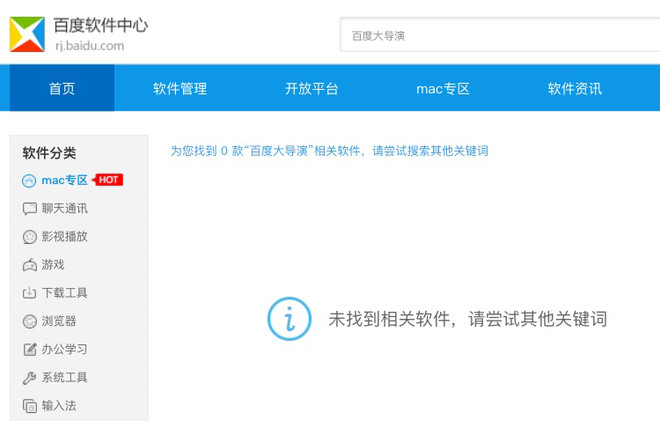The height and width of the screenshot is (421, 660).
Task: Click the Baidu Software Center logo icon
Action: click(27, 34)
